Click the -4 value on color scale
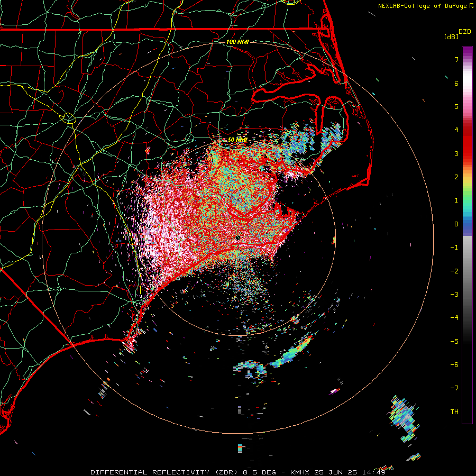This screenshot has height=476, width=476. click(454, 318)
